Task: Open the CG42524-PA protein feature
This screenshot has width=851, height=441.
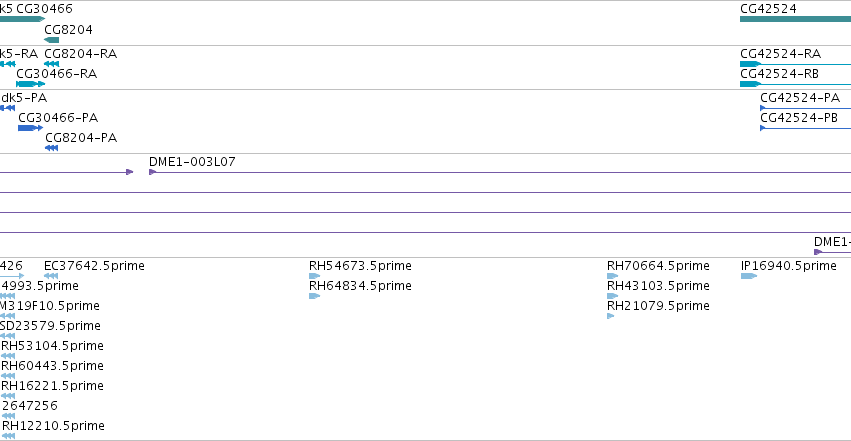Action: pos(805,108)
